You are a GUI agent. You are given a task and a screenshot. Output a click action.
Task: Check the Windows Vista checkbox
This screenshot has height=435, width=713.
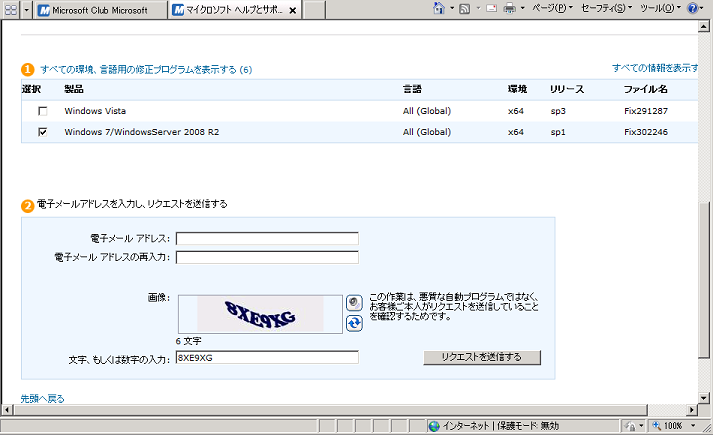pyautogui.click(x=43, y=110)
